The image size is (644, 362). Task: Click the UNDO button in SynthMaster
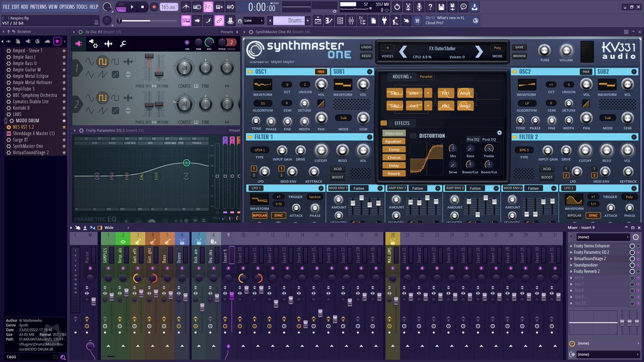click(366, 47)
